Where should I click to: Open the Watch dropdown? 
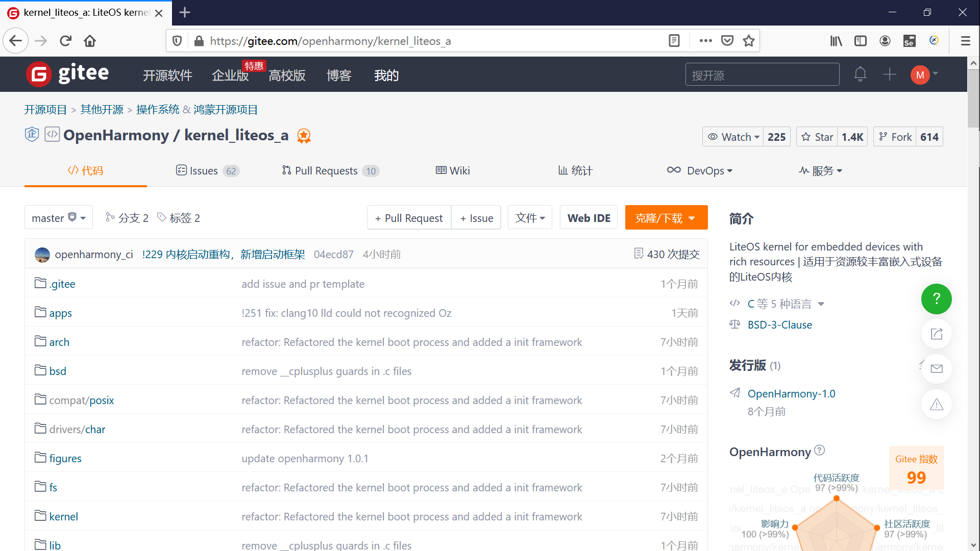[x=733, y=137]
